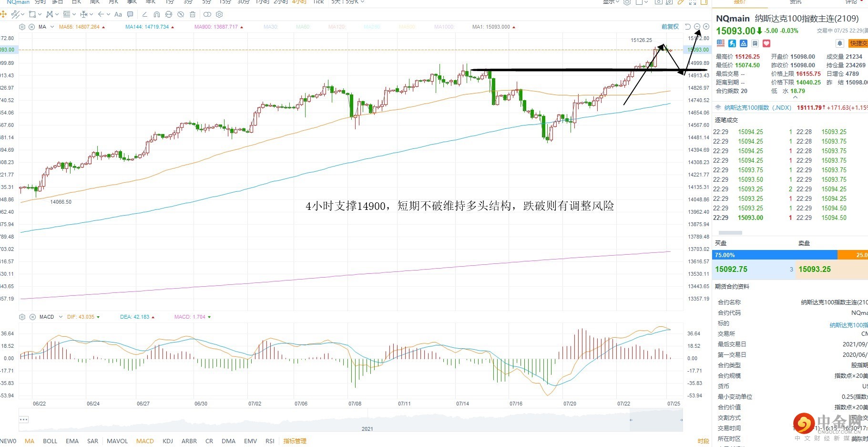
Task: Open arrow tool options dropdown
Action: coord(108,14)
